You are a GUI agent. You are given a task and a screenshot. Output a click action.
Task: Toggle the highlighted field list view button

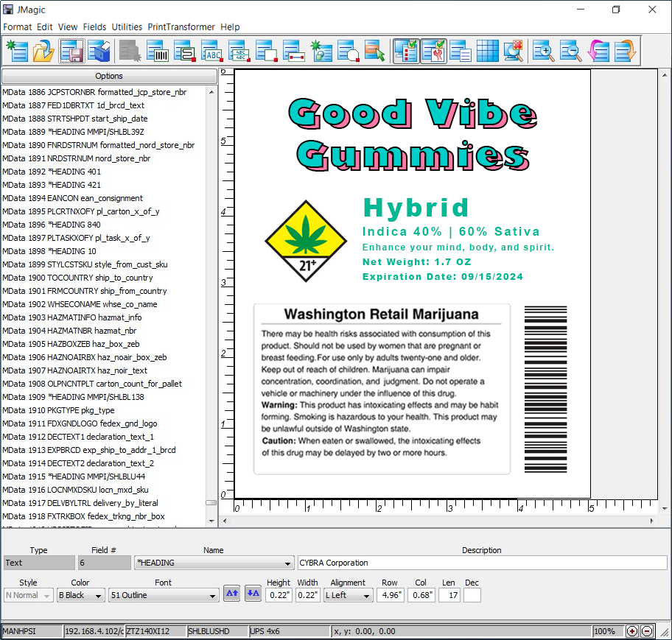[406, 52]
